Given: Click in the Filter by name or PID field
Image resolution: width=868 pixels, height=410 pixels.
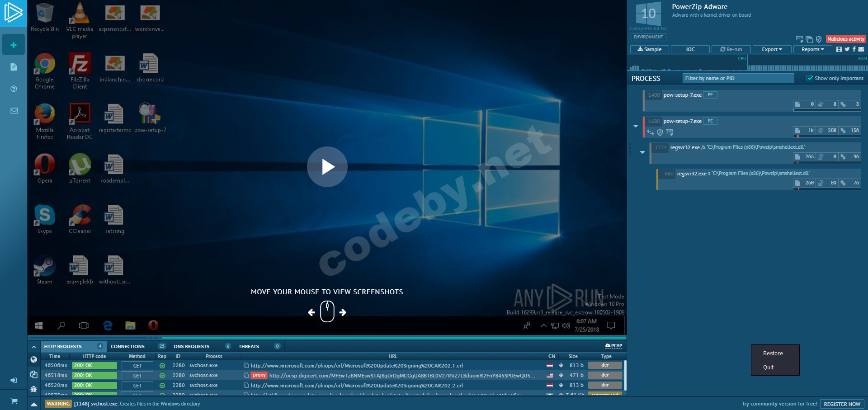Looking at the screenshot, I should tap(738, 78).
